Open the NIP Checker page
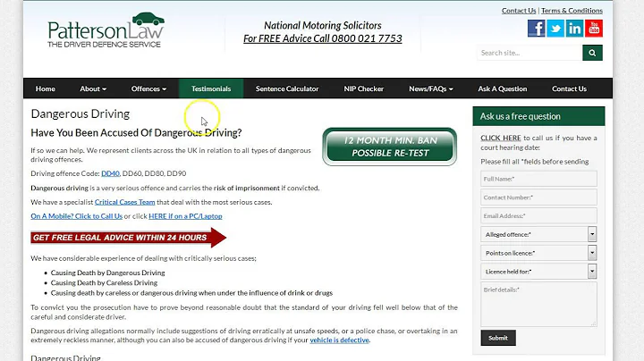Screen dimensions: 644x361 pos(364,88)
